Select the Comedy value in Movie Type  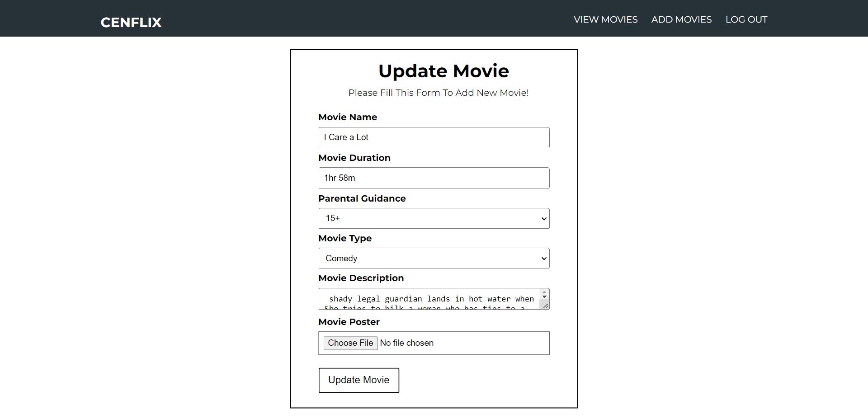click(434, 258)
